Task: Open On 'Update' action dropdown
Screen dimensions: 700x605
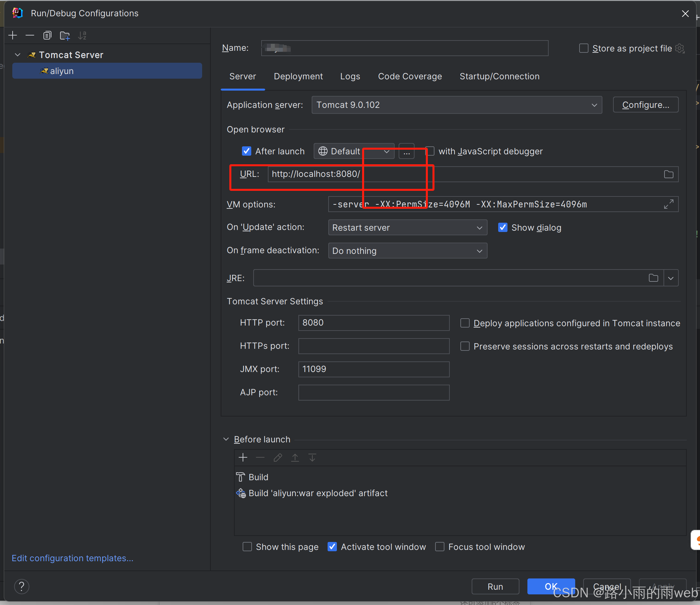Action: [x=407, y=228]
